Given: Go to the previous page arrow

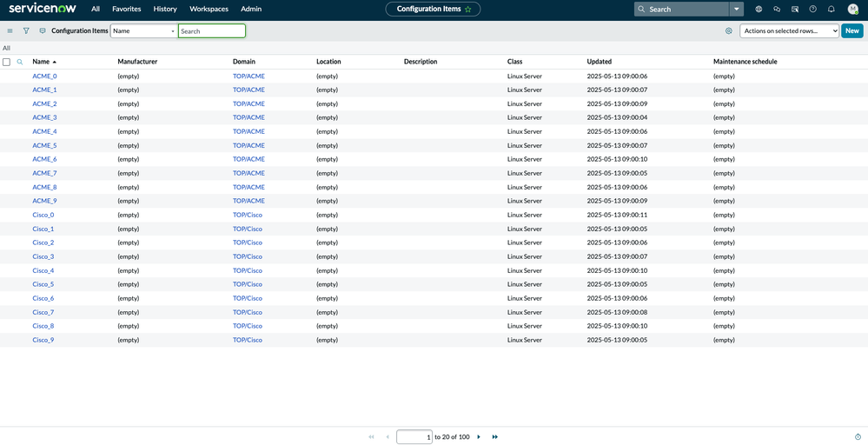Looking at the screenshot, I should click(388, 436).
